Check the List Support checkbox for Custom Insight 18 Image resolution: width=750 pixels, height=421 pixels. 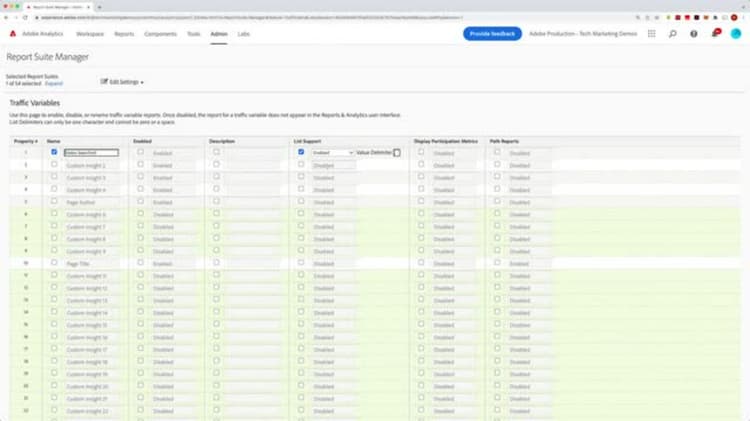point(301,361)
